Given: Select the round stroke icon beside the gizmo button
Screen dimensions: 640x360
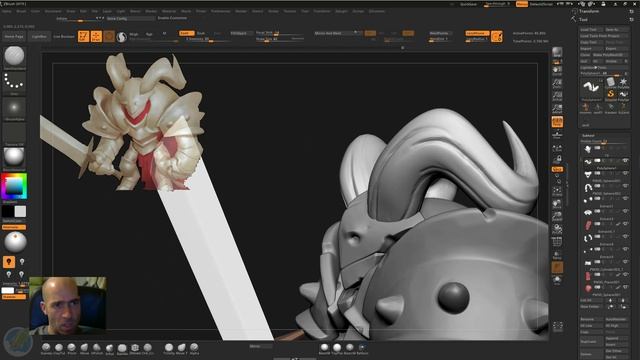Looking at the screenshot, I should 122,37.
